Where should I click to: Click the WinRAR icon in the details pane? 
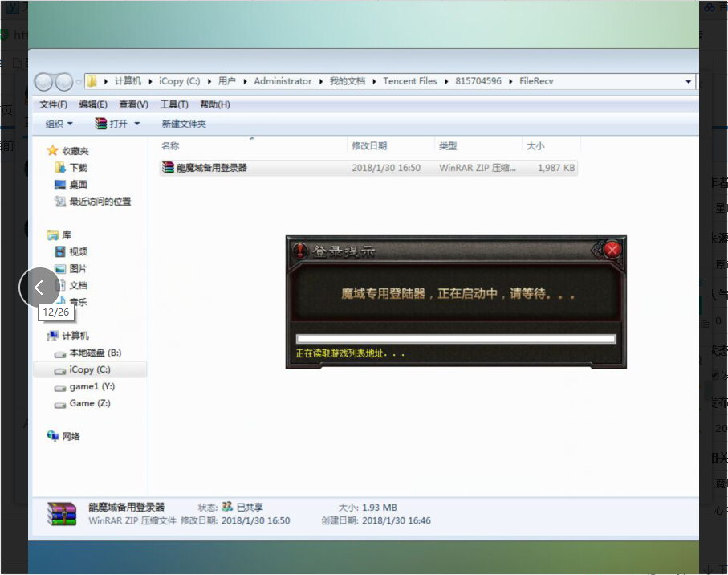point(57,512)
